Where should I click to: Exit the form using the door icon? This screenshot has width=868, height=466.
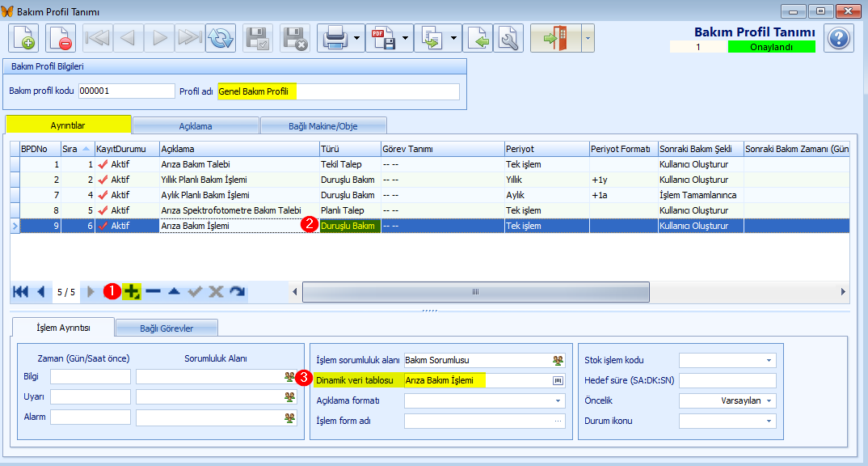pyautogui.click(x=555, y=38)
